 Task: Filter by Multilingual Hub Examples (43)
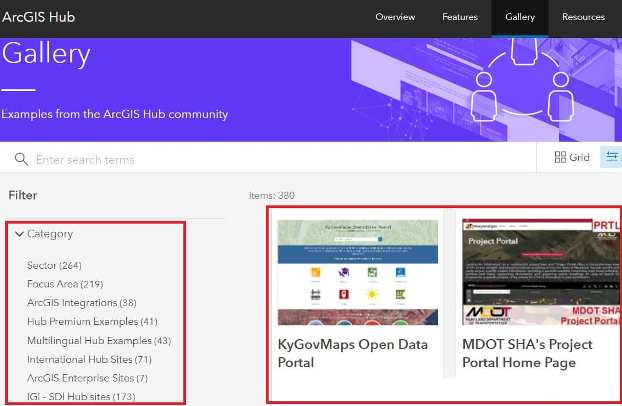tap(99, 341)
